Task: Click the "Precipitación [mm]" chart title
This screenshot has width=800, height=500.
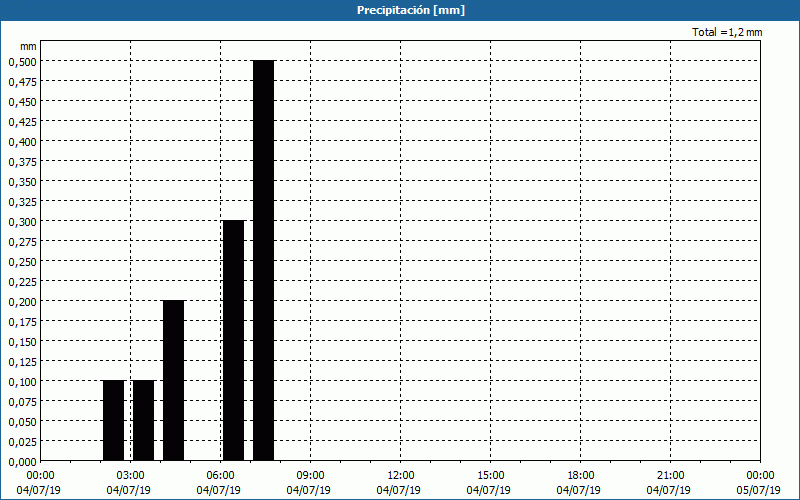Action: click(x=411, y=10)
